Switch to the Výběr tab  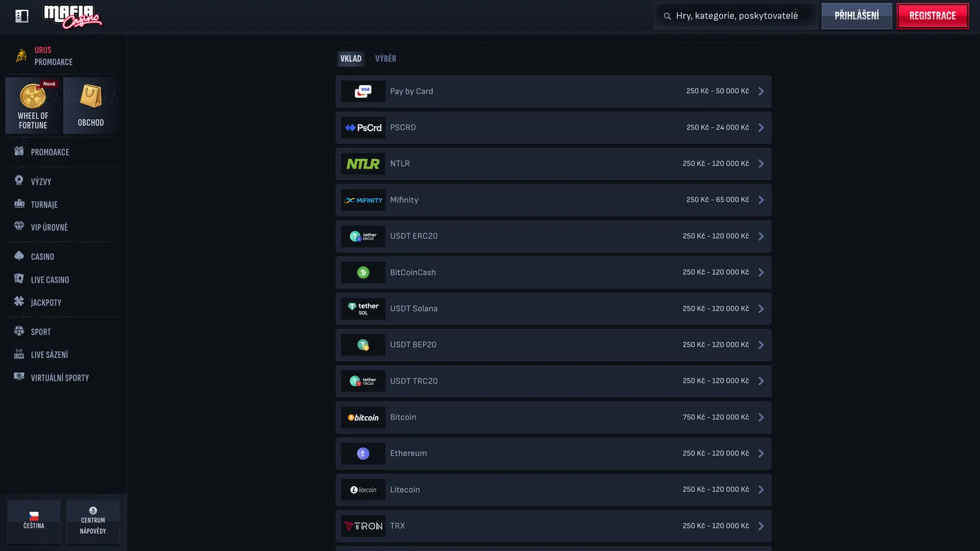click(x=386, y=59)
